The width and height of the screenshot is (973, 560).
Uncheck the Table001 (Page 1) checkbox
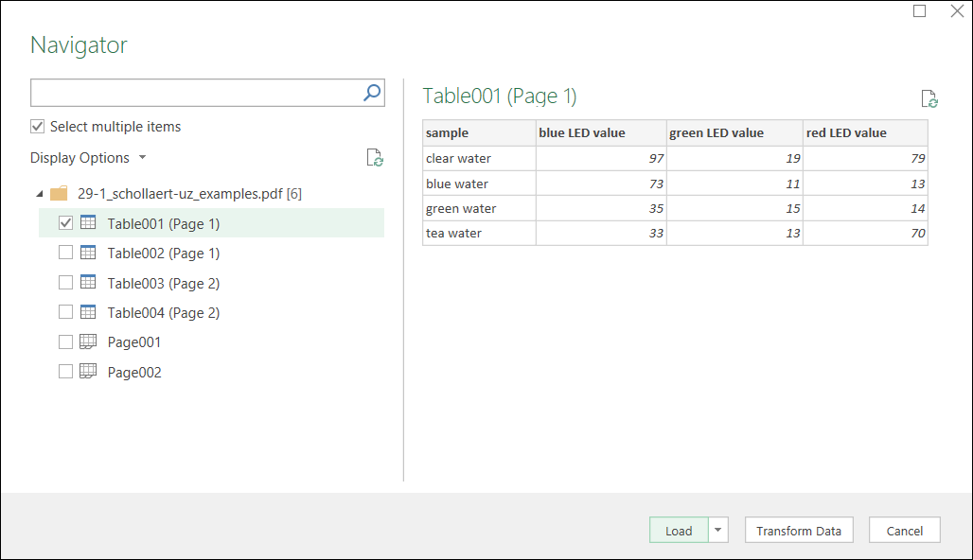(x=65, y=222)
